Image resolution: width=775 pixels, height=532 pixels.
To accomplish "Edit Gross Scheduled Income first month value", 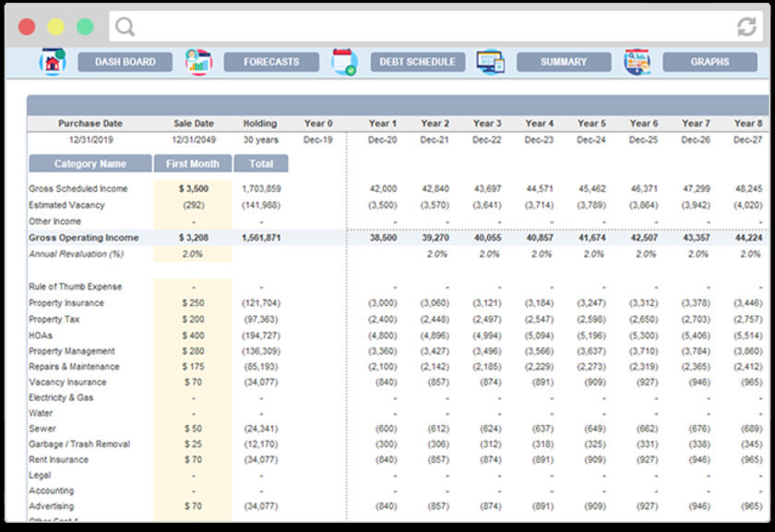I will click(x=193, y=188).
